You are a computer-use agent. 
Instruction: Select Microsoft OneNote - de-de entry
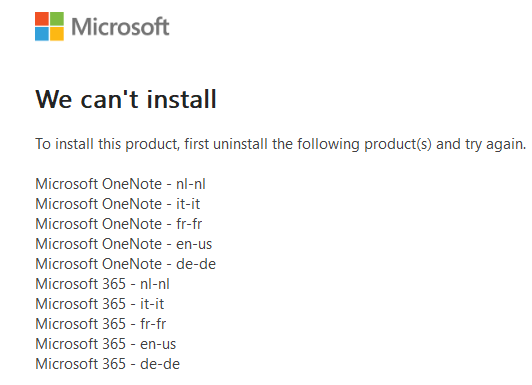pos(126,264)
